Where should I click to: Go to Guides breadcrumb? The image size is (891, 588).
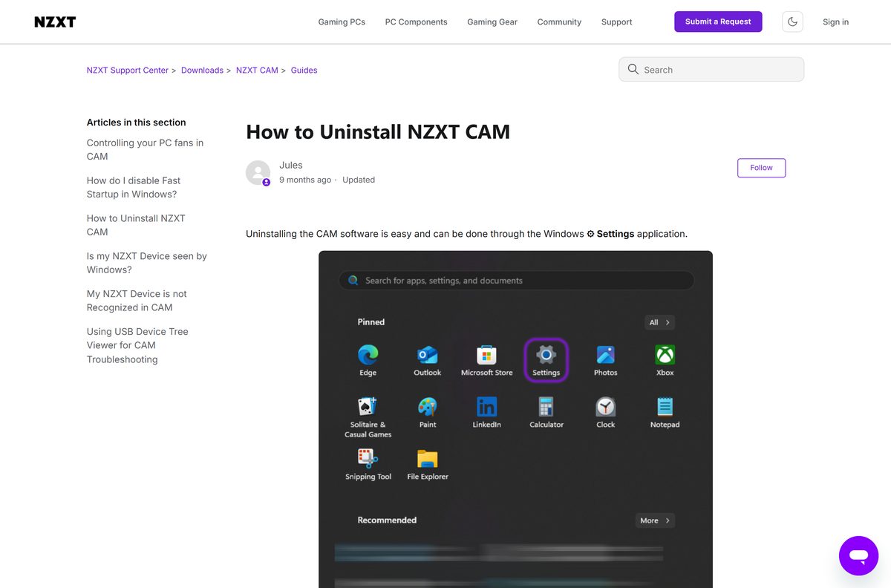(x=304, y=70)
